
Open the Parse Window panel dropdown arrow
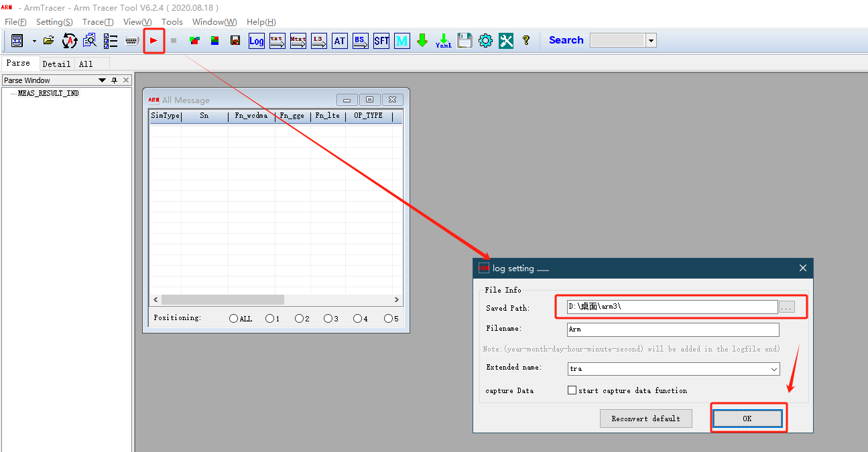click(x=102, y=80)
